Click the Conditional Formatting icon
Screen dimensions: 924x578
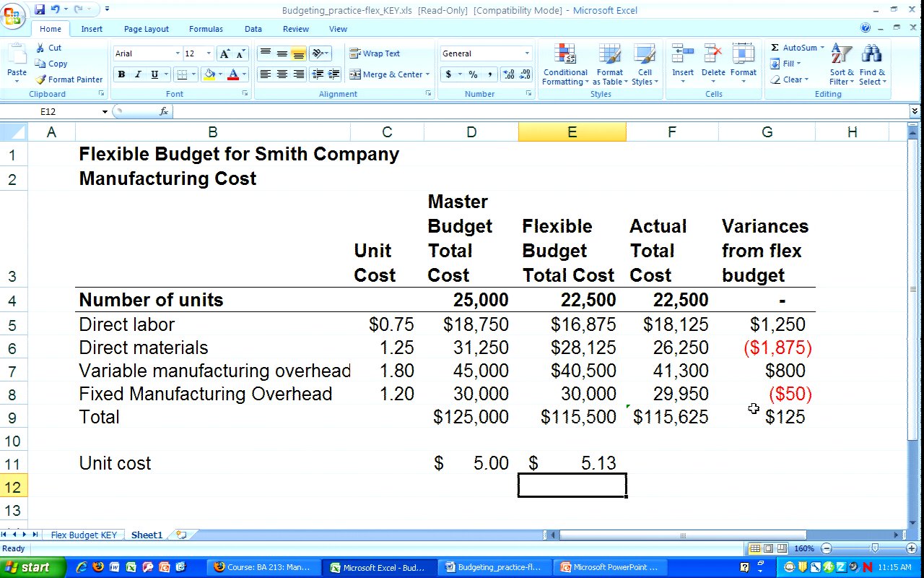click(x=565, y=55)
